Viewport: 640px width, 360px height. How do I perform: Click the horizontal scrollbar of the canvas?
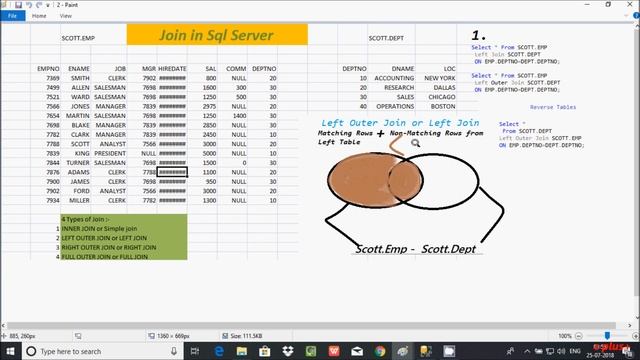[x=311, y=325]
